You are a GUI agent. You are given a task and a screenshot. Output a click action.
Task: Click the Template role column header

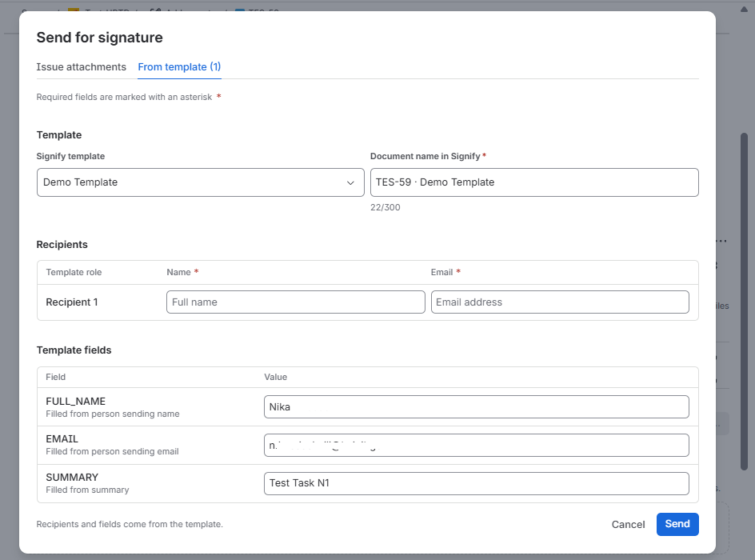pyautogui.click(x=74, y=273)
